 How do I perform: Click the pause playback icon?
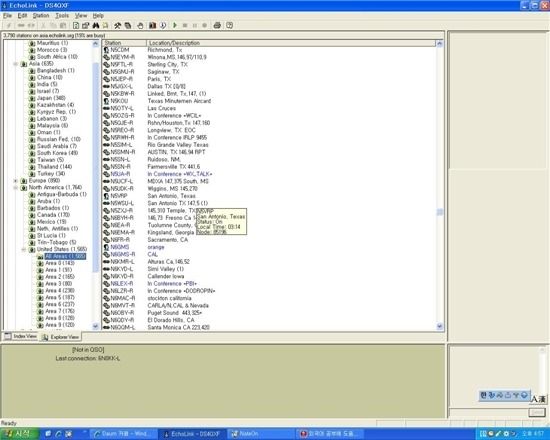click(x=195, y=25)
